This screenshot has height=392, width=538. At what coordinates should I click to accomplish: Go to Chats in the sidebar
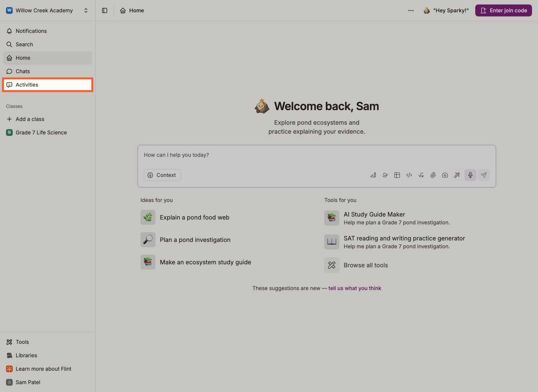point(47,71)
